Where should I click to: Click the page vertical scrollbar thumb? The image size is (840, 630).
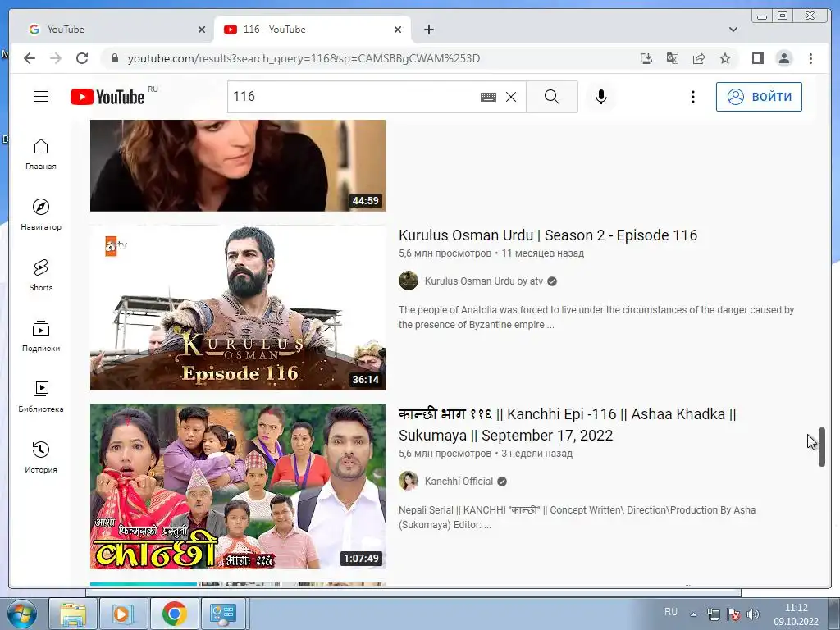click(x=822, y=447)
